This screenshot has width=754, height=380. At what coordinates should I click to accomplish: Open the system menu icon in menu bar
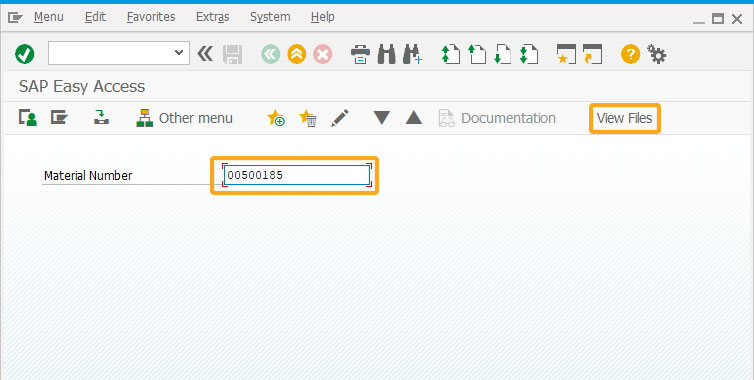15,18
